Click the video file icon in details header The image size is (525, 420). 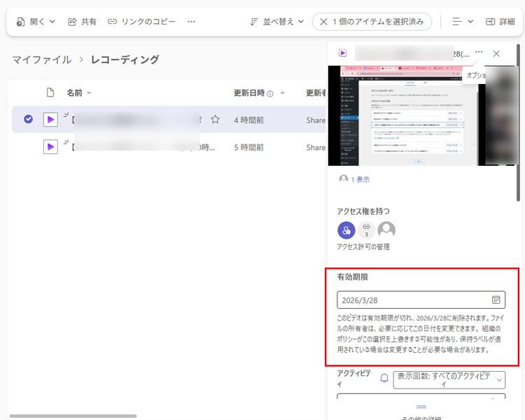point(342,53)
